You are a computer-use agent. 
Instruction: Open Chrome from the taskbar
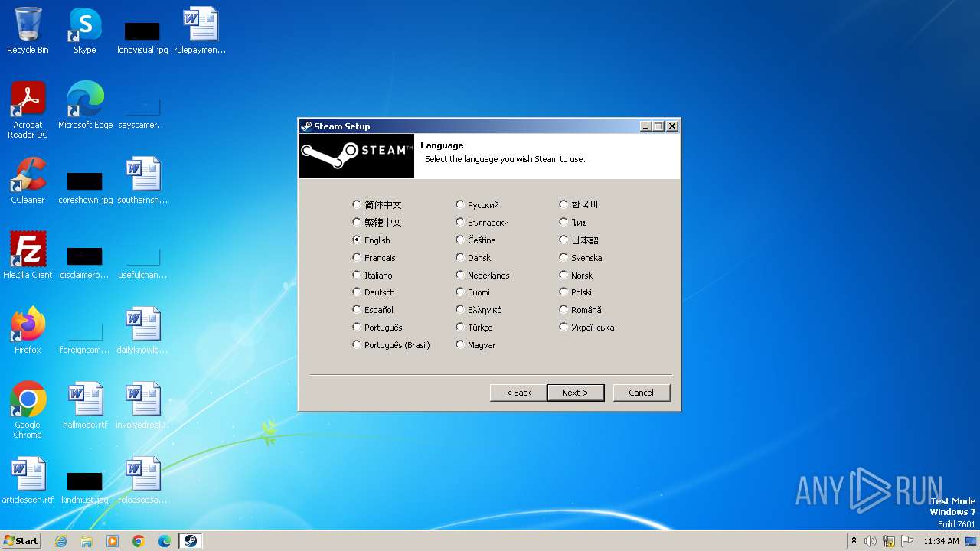pyautogui.click(x=139, y=541)
